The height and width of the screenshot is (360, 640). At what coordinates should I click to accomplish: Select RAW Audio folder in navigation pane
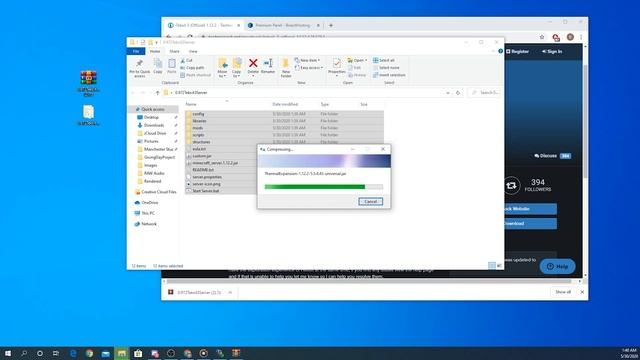coord(154,173)
